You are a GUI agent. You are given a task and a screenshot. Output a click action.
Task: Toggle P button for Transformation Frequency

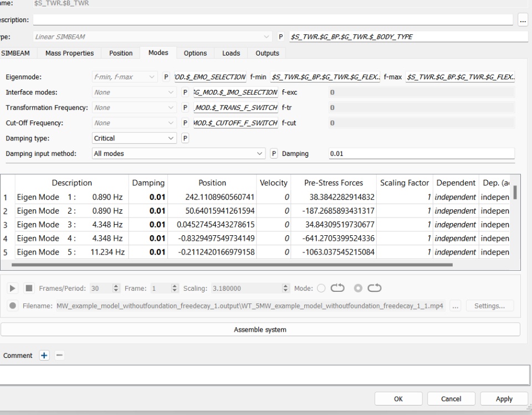tap(185, 108)
